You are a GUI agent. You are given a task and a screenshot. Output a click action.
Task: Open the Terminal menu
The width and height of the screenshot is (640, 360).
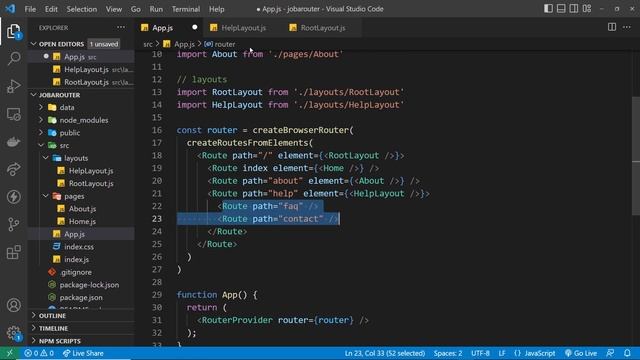point(186,9)
